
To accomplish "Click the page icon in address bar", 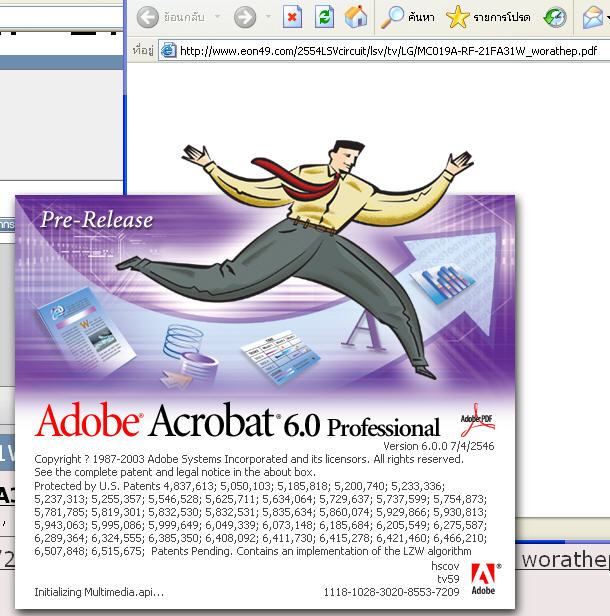I will tap(169, 51).
